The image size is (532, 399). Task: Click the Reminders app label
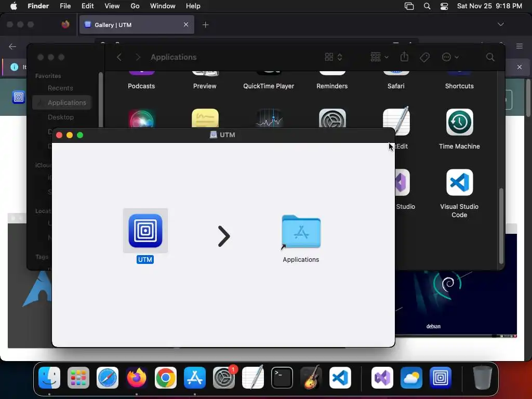tap(332, 86)
